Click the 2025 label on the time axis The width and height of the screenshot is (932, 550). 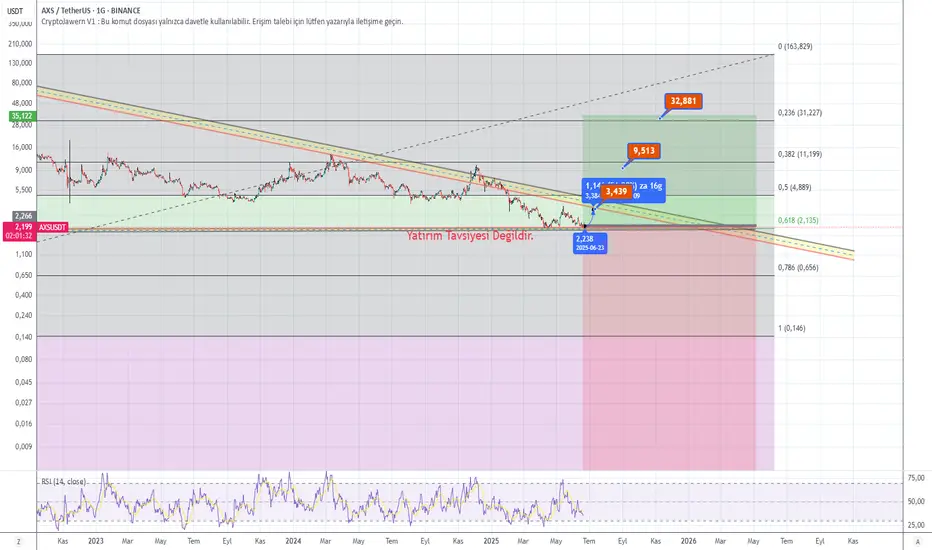(491, 541)
